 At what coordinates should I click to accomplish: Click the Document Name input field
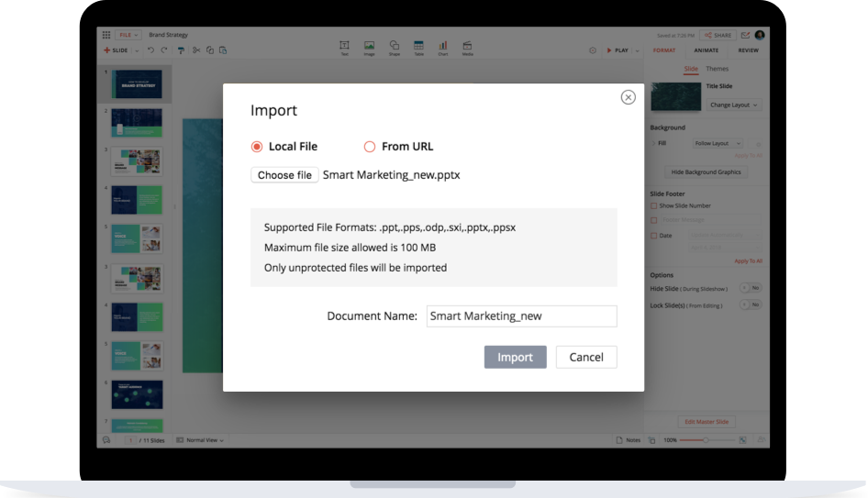521,316
